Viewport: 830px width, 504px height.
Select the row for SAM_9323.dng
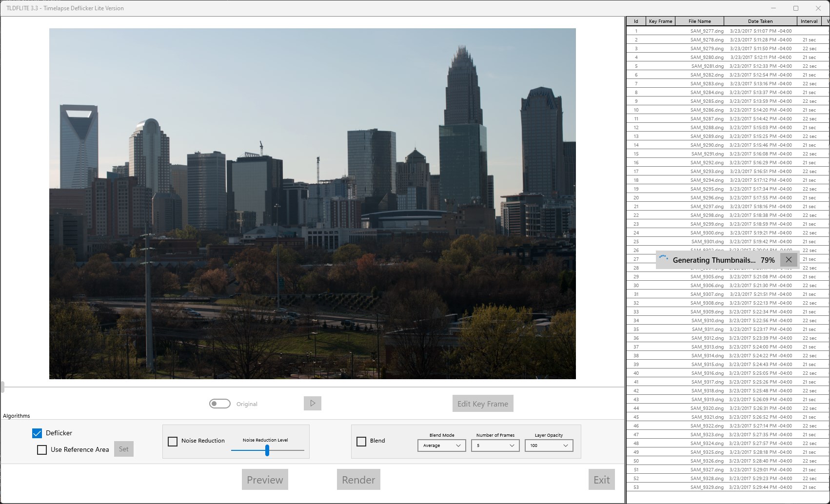coord(728,434)
